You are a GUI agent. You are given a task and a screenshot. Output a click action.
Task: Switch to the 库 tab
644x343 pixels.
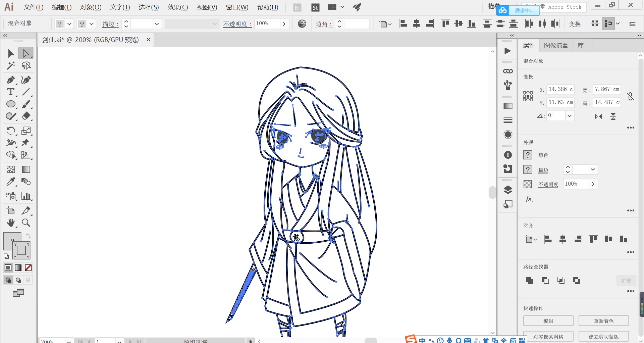(x=581, y=46)
